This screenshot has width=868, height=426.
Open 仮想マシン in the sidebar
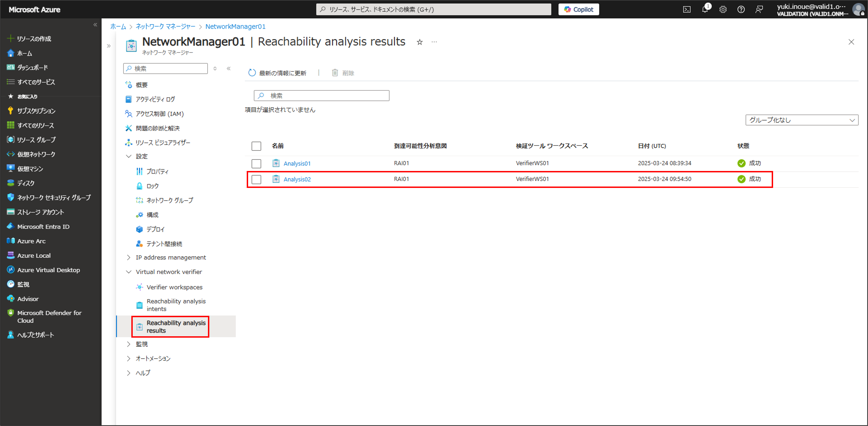coord(25,169)
